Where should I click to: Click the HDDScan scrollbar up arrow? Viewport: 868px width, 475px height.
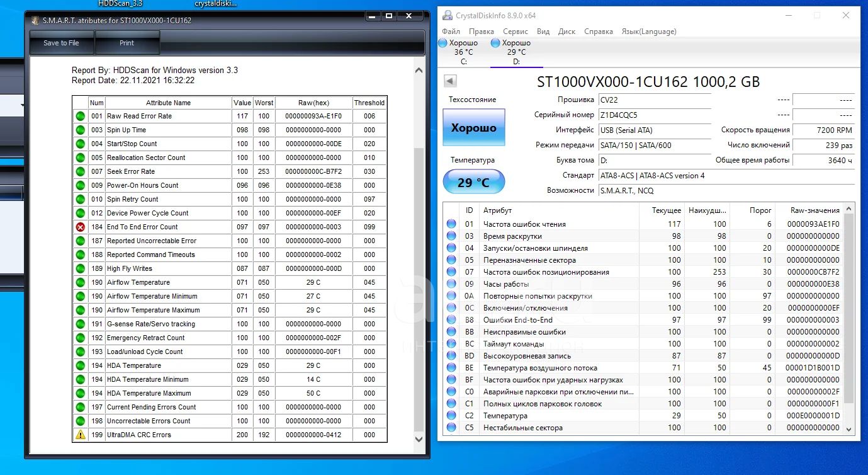tap(419, 71)
